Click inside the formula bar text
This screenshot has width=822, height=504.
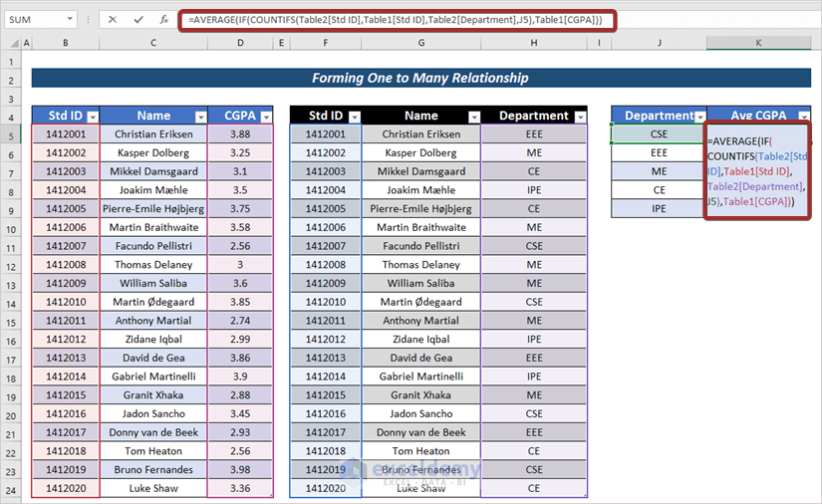396,20
